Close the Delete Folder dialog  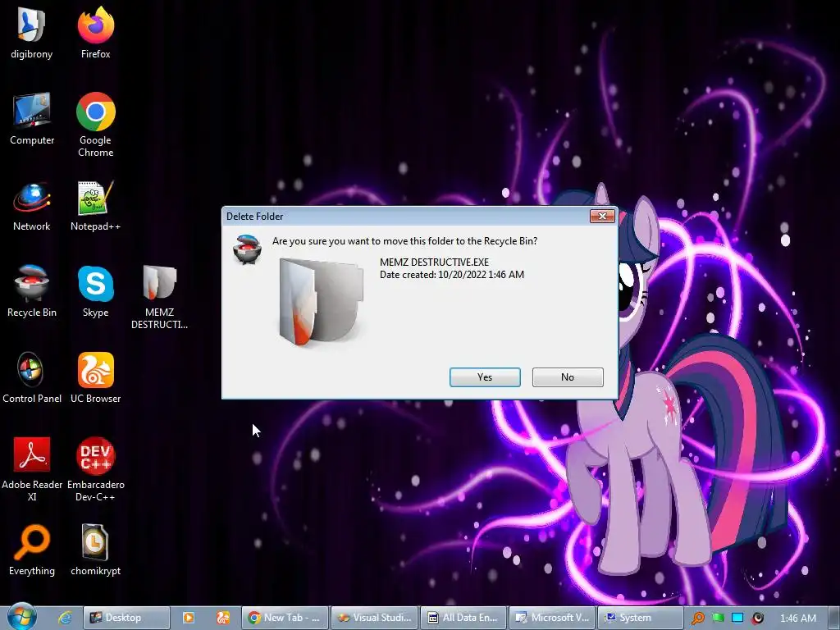(x=602, y=216)
